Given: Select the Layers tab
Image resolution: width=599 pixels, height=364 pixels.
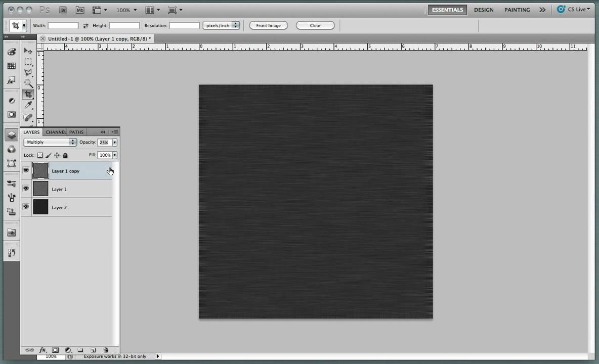Looking at the screenshot, I should pyautogui.click(x=31, y=132).
